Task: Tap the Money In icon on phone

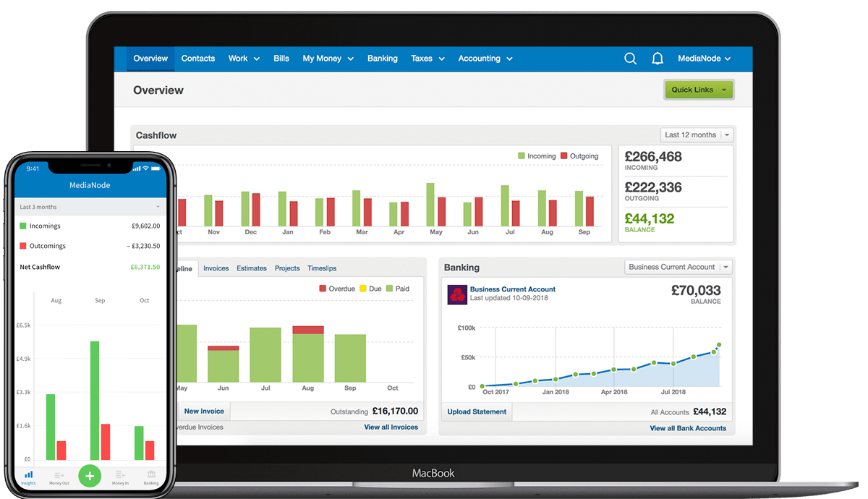Action: 120,477
